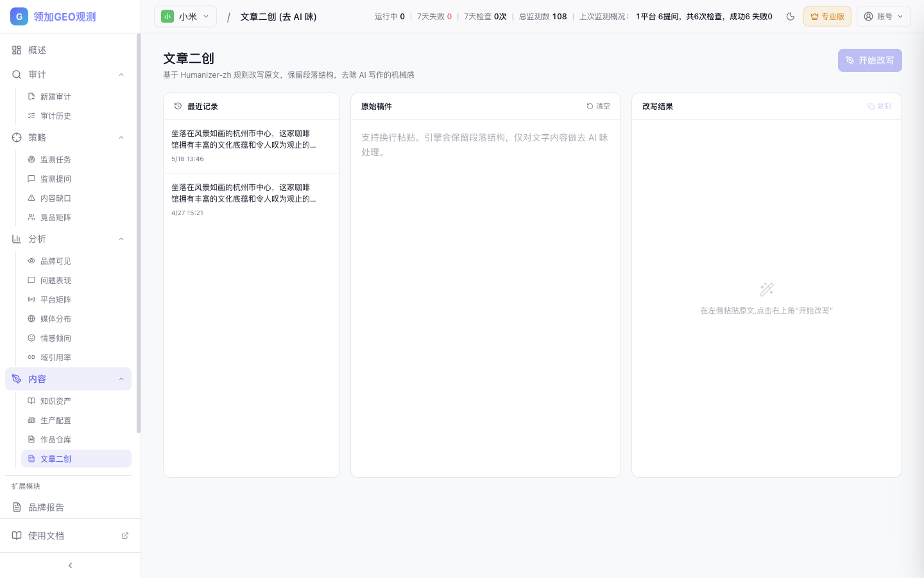
Task: Collapse the 策略 section chevron
Action: [121, 137]
